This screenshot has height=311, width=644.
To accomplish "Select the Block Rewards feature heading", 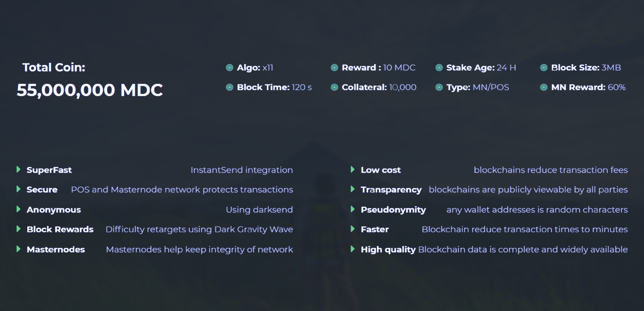I will (x=60, y=229).
